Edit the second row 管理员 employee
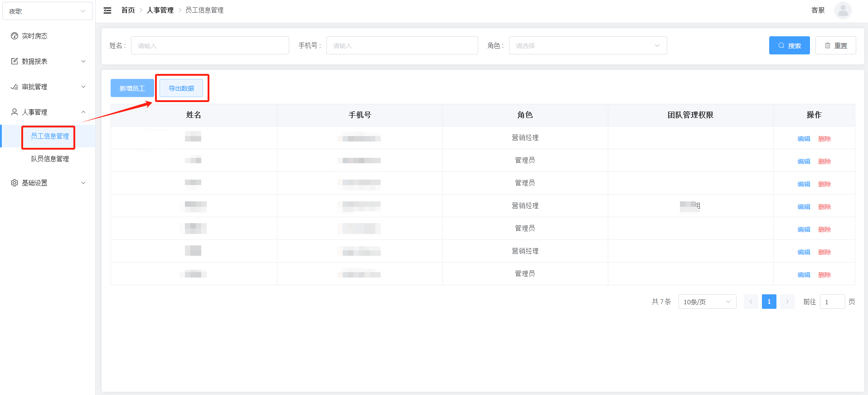This screenshot has height=395, width=868. (804, 161)
